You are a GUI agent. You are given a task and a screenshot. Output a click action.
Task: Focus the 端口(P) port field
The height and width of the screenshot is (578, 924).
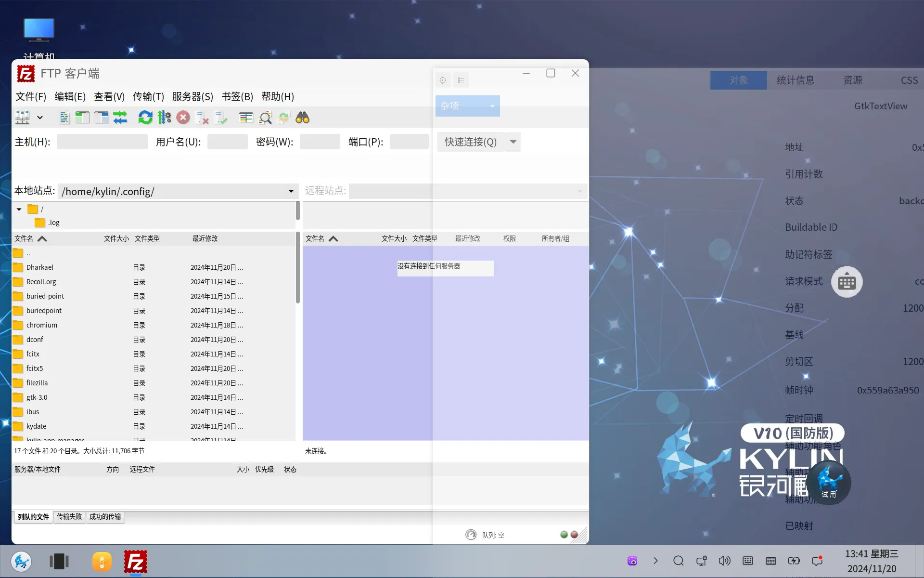click(x=409, y=142)
